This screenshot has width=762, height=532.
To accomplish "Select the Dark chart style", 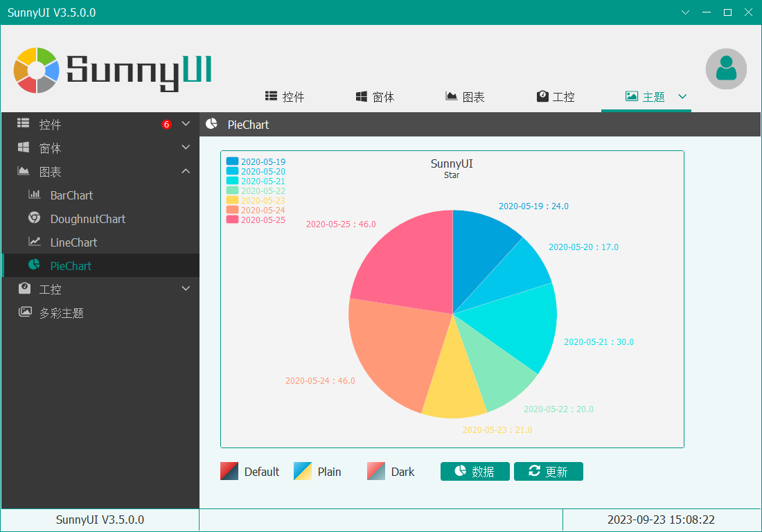I will (x=391, y=471).
